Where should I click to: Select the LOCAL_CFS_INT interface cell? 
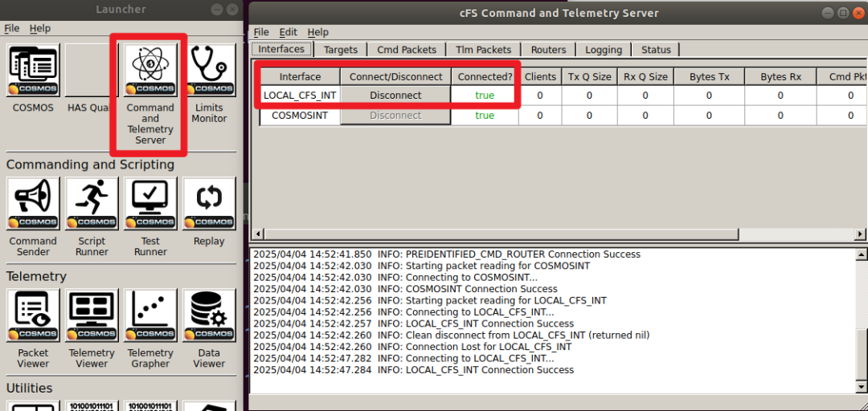coord(300,96)
